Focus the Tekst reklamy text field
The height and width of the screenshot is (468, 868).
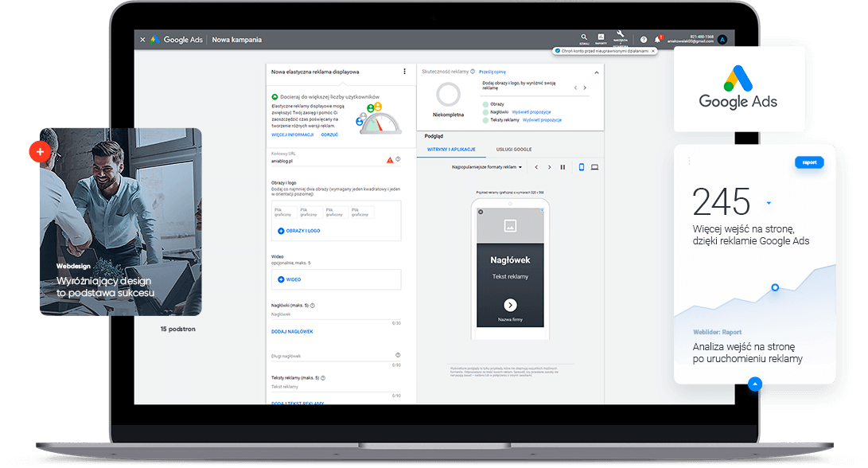coord(336,387)
